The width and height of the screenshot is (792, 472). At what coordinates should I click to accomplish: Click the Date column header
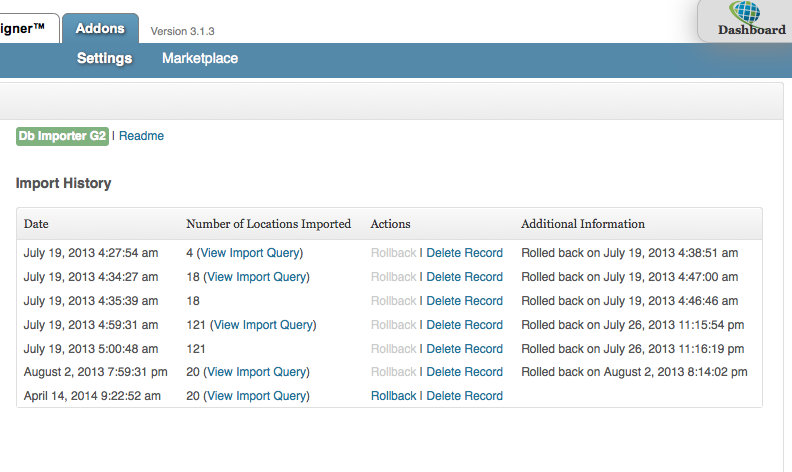coord(36,224)
